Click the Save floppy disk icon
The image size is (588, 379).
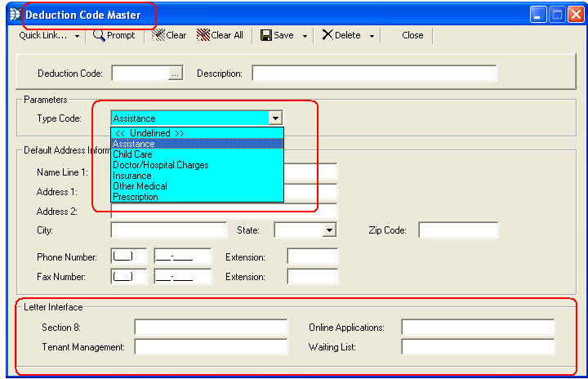266,35
